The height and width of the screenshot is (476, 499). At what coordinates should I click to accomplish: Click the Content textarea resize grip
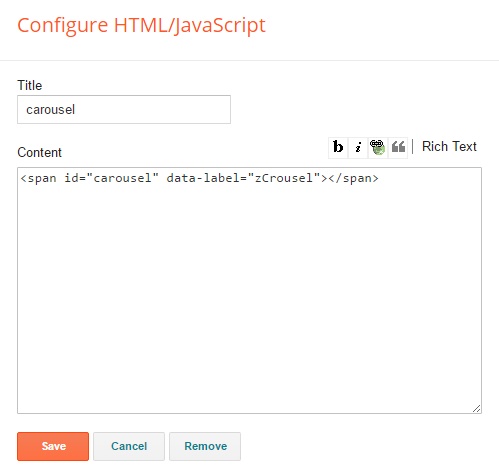(x=476, y=408)
